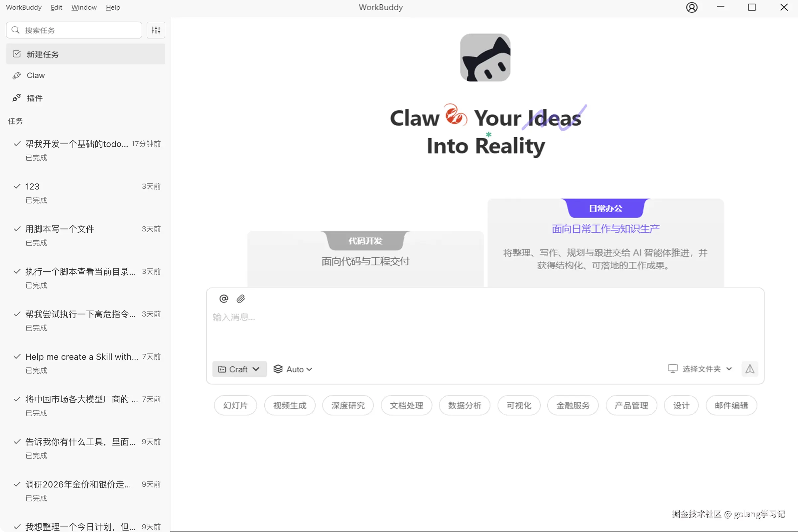Open the task named 123 in sidebar
Screen dimensions: 798x532
32,186
